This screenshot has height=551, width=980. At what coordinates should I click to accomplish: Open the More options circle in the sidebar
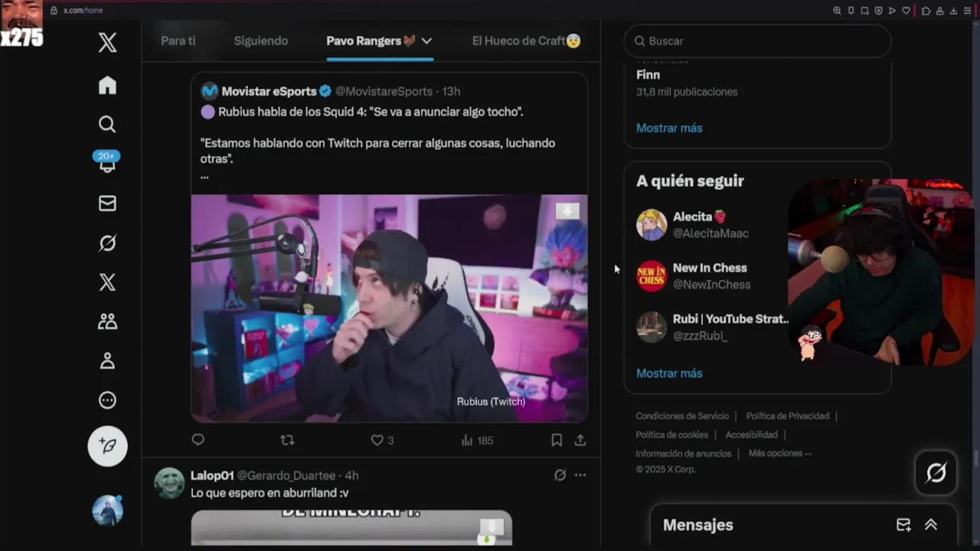(107, 400)
